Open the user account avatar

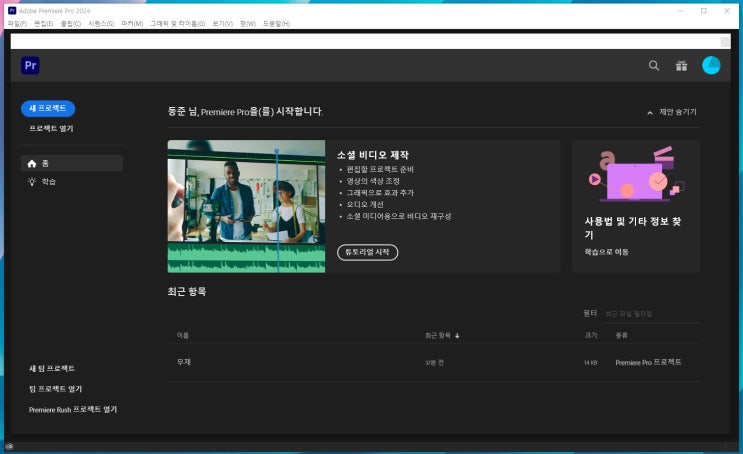[x=711, y=65]
